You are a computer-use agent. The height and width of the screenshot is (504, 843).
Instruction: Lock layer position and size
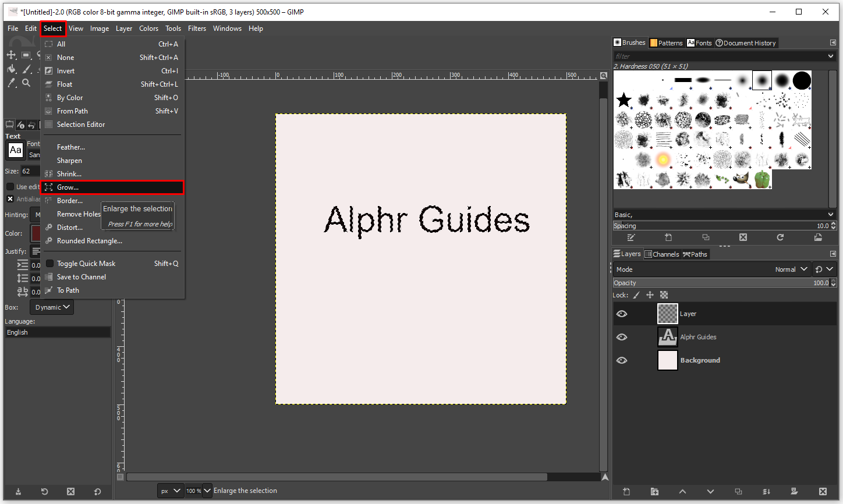click(x=650, y=295)
